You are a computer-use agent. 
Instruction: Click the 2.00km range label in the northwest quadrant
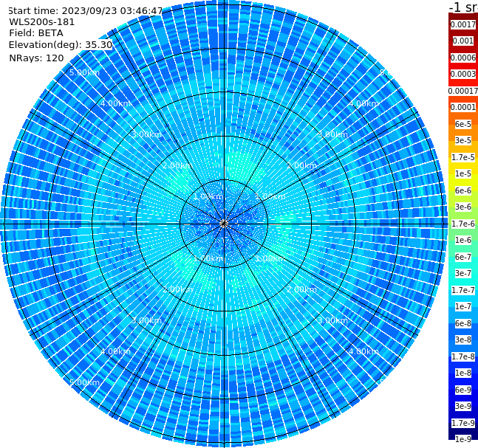pyautogui.click(x=178, y=165)
